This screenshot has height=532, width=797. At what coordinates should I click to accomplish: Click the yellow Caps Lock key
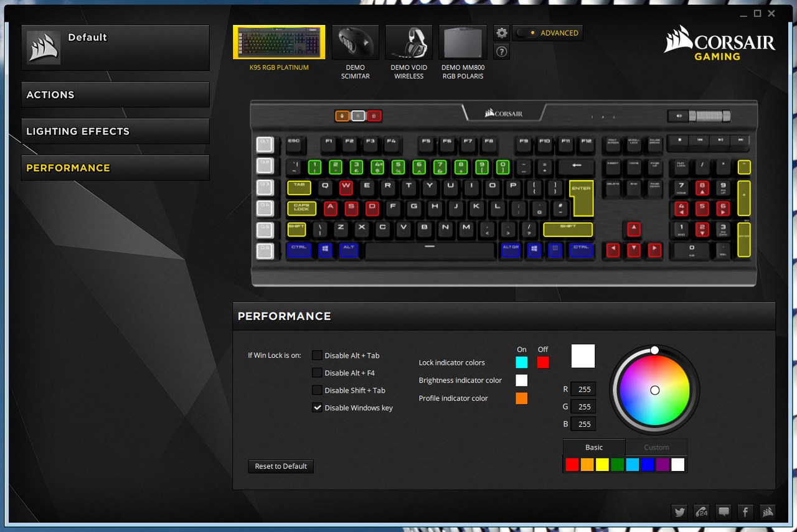(301, 208)
